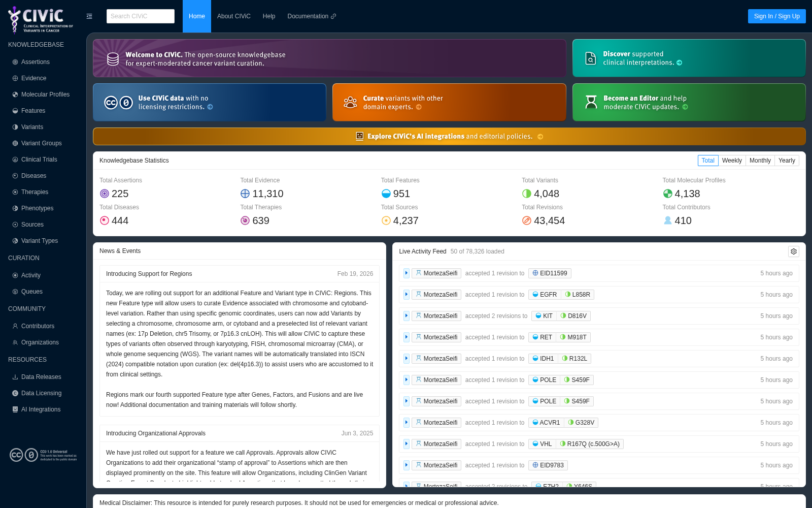Click the 'Introducing Support for Regions' news title
Screen dimensions: 812x508
149,274
